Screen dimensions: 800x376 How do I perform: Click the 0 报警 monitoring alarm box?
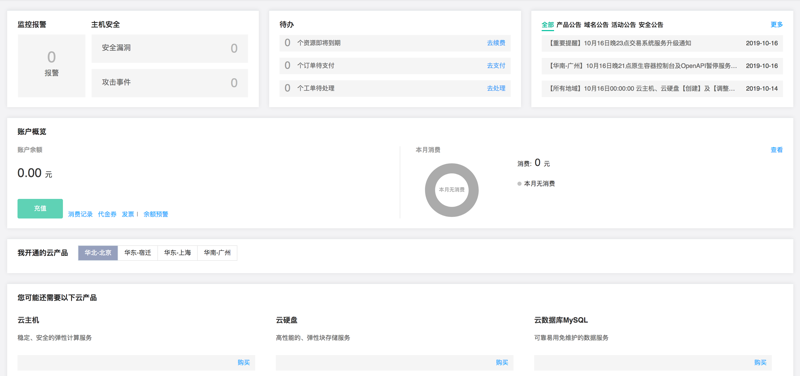pos(52,66)
